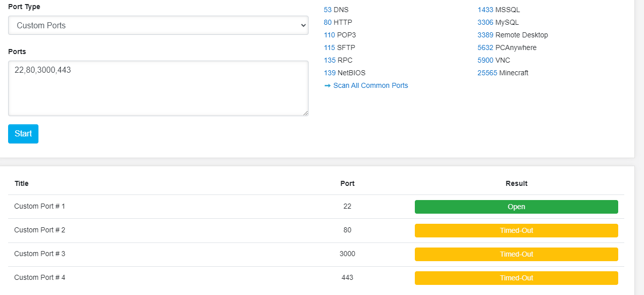
Task: Choose the 110 POP3 port link
Action: [x=329, y=35]
